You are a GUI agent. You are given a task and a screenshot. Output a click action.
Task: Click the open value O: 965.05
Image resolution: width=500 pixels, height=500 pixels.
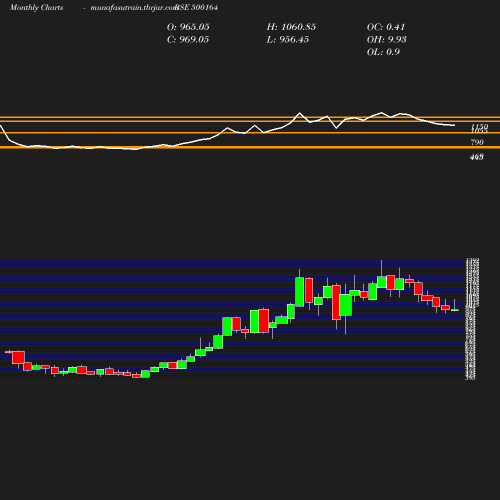point(188,27)
